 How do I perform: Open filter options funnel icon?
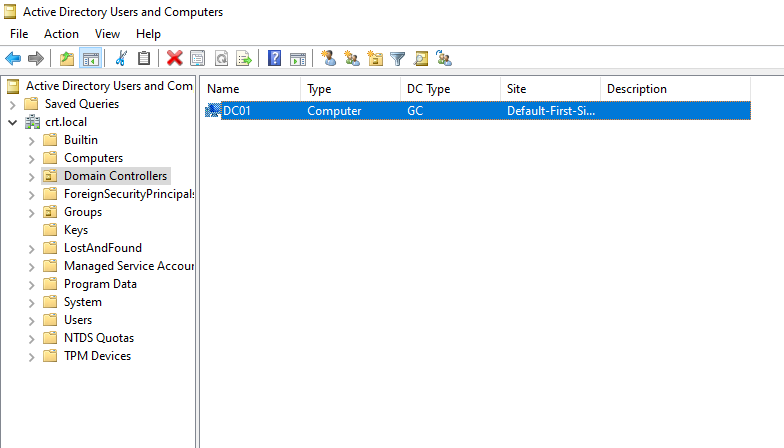(x=398, y=59)
